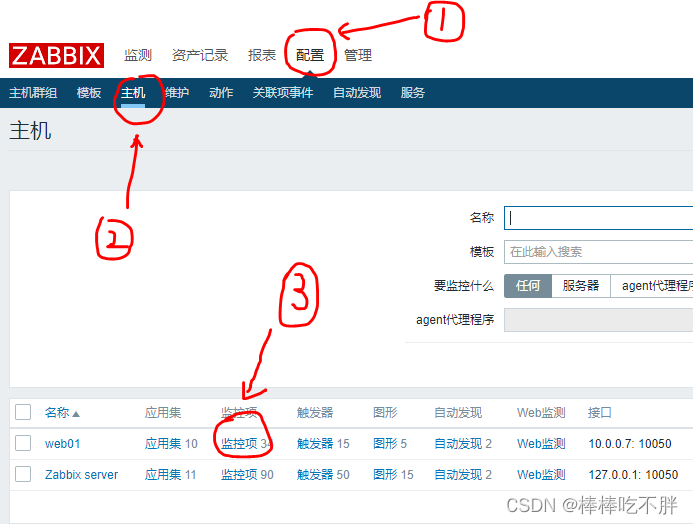Viewport: 693px width, 524px height.
Task: Open the 管理 top menu
Action: (x=358, y=55)
